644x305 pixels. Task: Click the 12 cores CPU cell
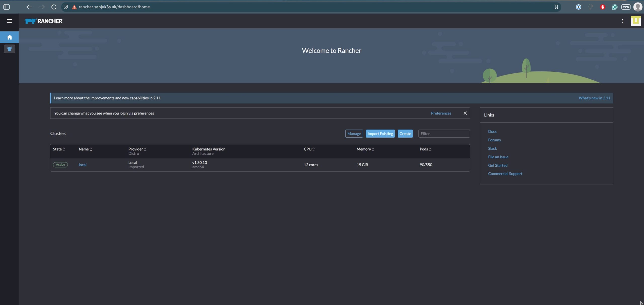coord(311,165)
